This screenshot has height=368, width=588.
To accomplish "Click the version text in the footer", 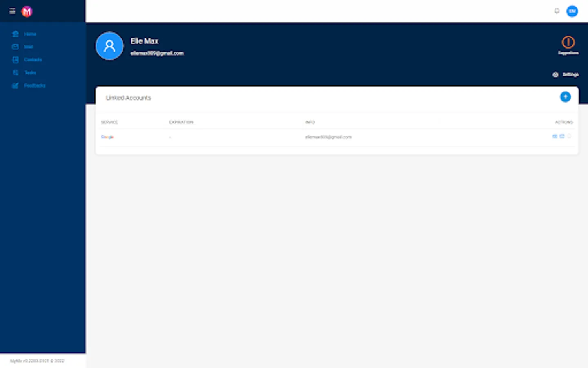I will [37, 361].
